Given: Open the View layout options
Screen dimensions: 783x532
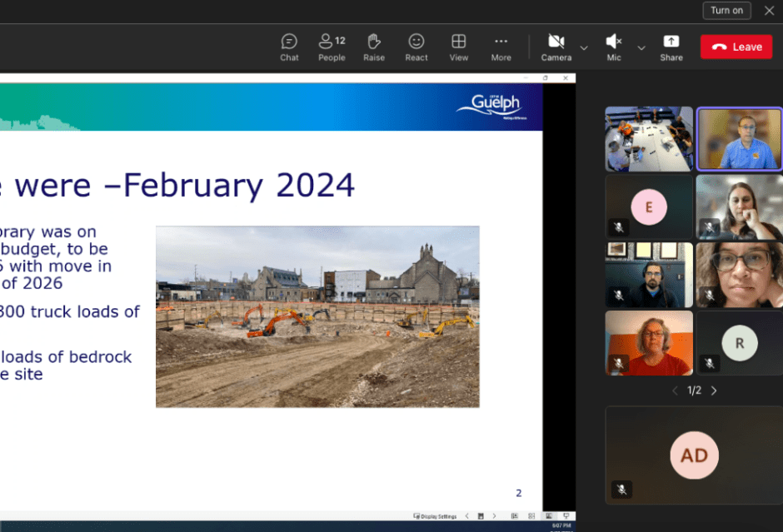Looking at the screenshot, I should [459, 47].
